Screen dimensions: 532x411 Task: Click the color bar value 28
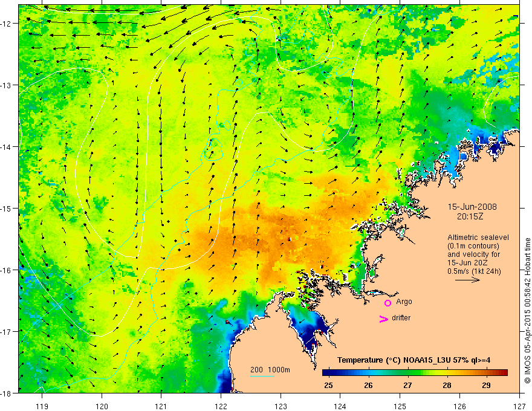[x=447, y=385]
